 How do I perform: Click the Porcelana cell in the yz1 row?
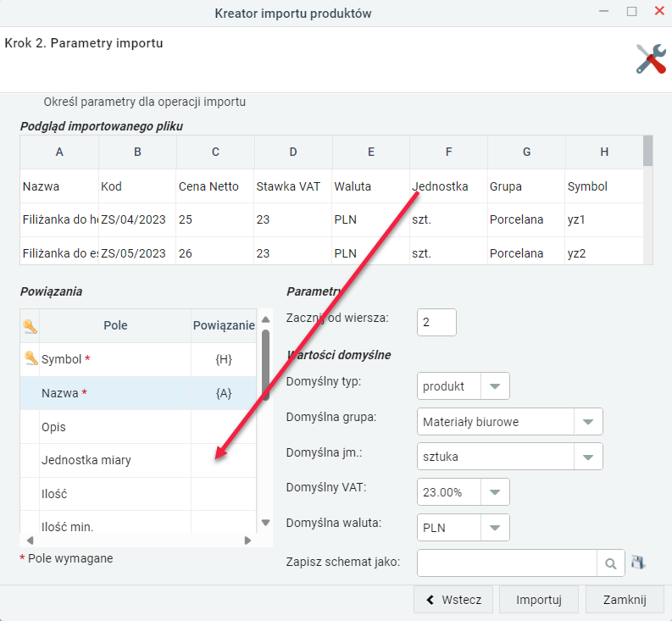tap(527, 220)
